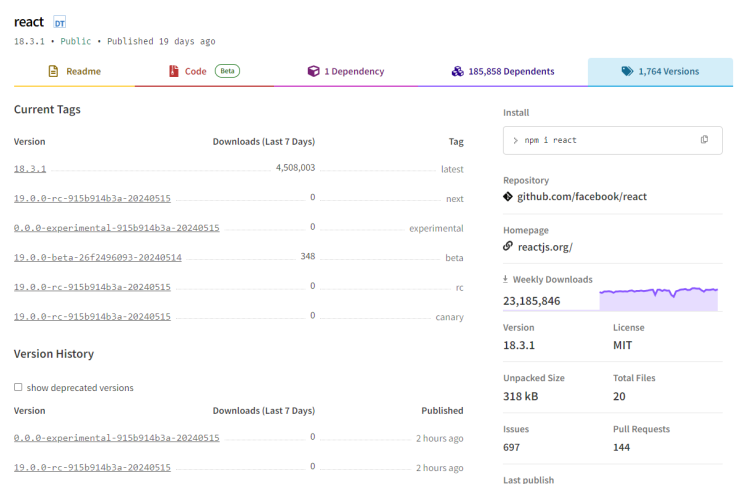Click the Dependency cube icon

click(x=313, y=71)
